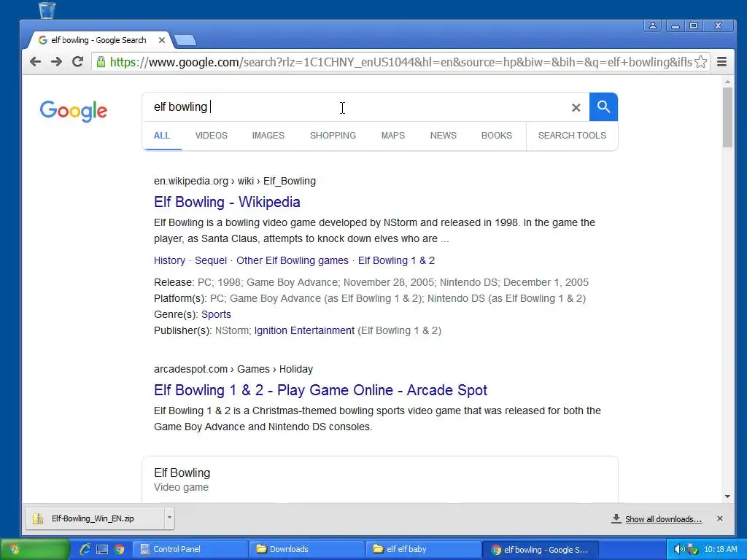
Task: Switch to Control Panel in the taskbar
Action: click(x=190, y=549)
